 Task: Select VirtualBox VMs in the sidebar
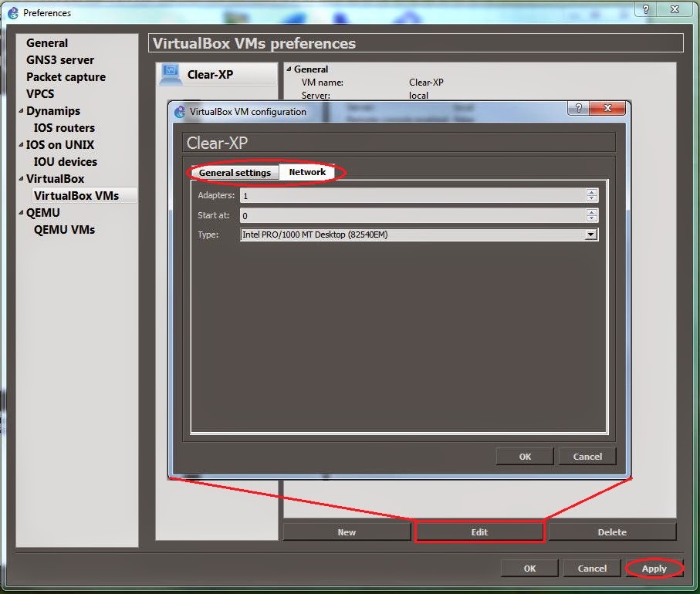tap(76, 195)
